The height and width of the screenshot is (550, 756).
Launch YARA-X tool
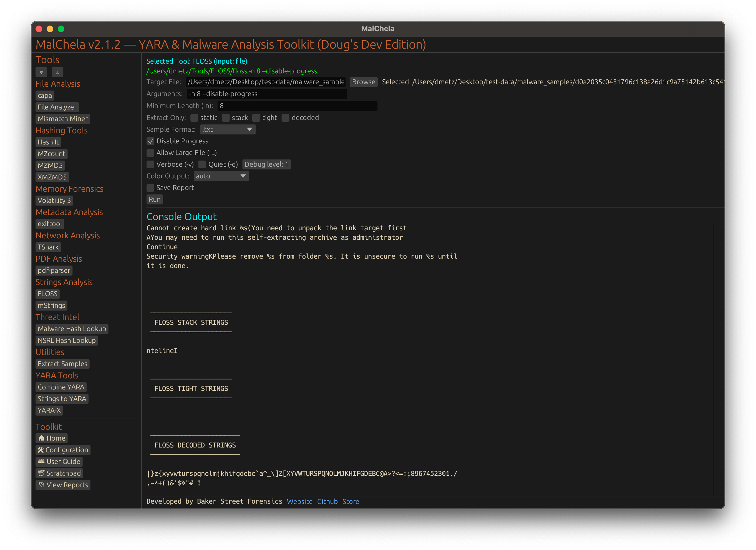point(49,411)
